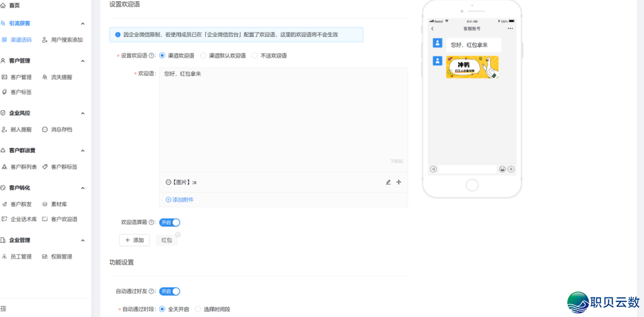Click help icon beside 自动通过好友
The width and height of the screenshot is (644, 317).
click(x=151, y=291)
